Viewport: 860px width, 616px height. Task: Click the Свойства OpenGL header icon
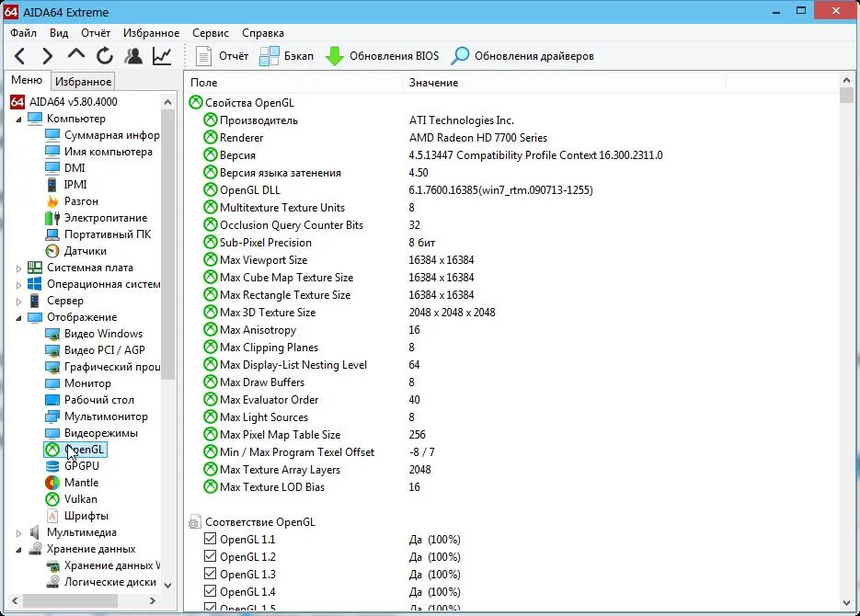coord(196,102)
